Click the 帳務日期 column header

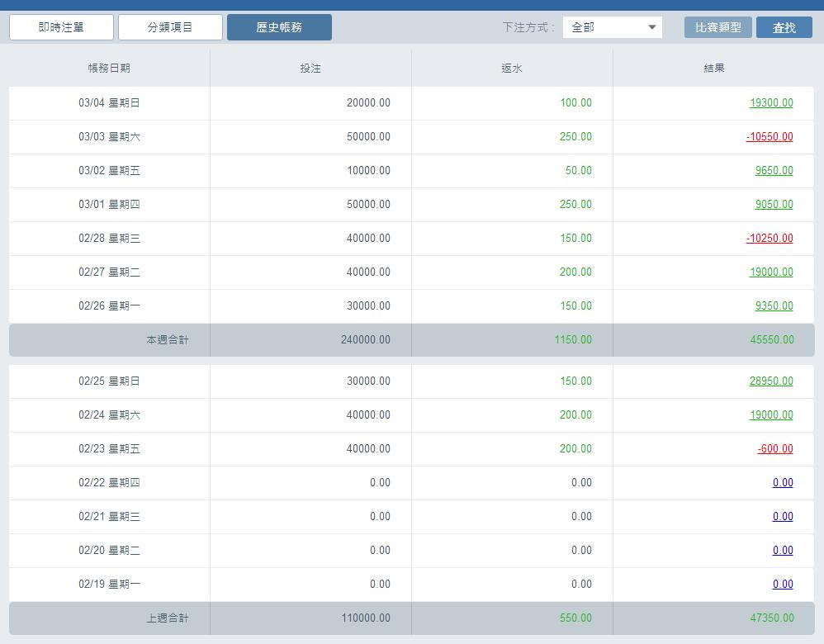click(x=109, y=69)
